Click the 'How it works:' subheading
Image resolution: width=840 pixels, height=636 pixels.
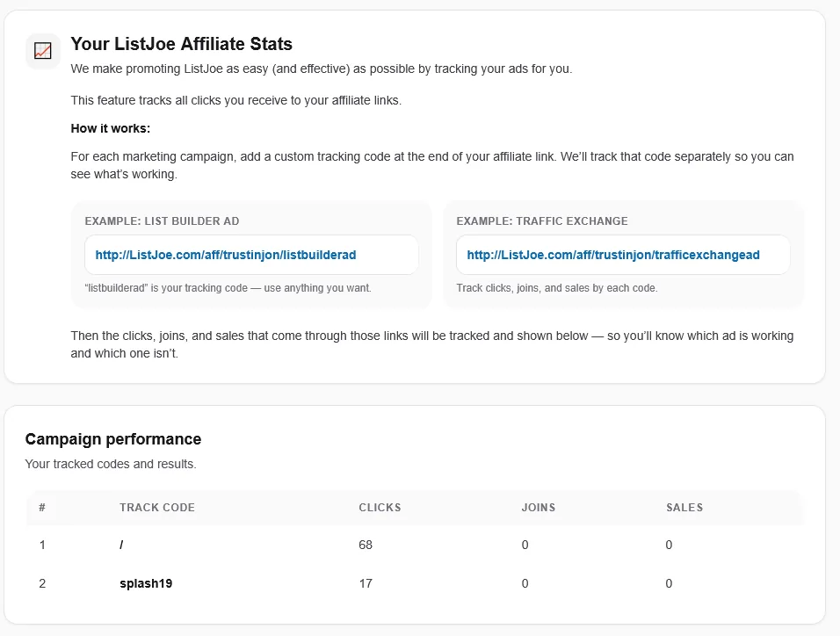point(111,128)
